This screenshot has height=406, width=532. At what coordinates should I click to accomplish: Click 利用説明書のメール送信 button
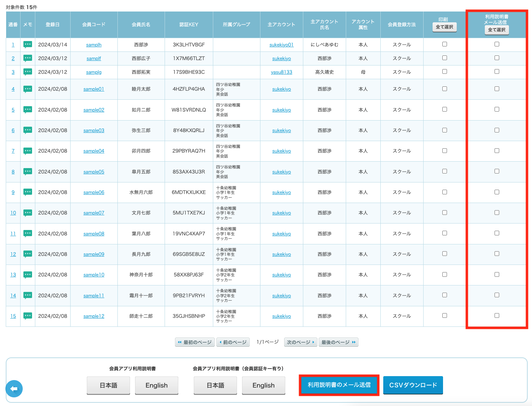click(339, 385)
